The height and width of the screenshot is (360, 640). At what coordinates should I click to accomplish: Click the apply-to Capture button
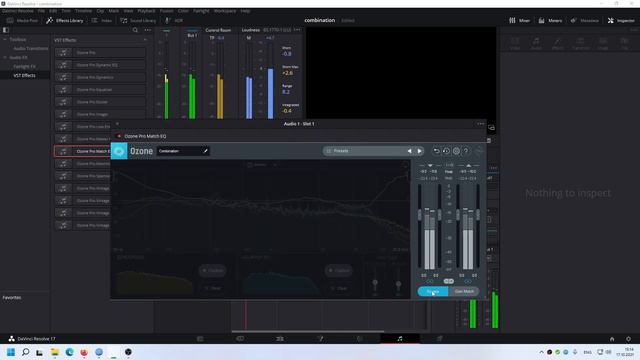point(338,271)
